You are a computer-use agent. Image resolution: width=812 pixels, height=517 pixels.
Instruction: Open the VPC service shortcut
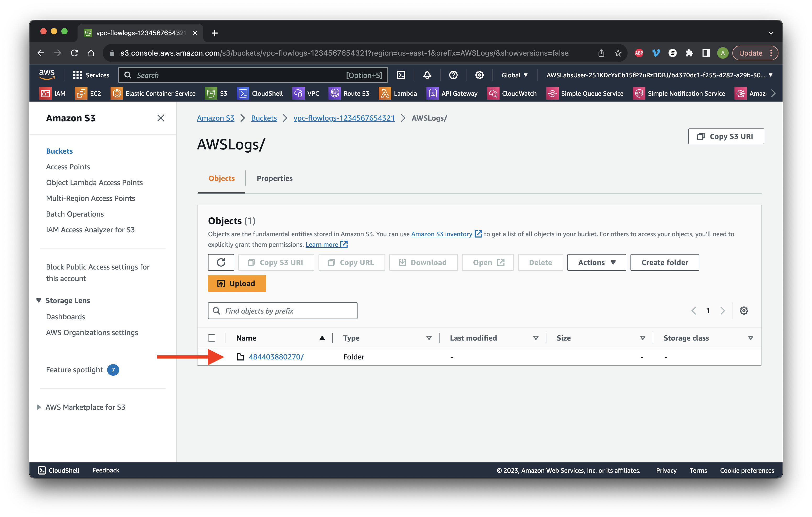tap(306, 94)
